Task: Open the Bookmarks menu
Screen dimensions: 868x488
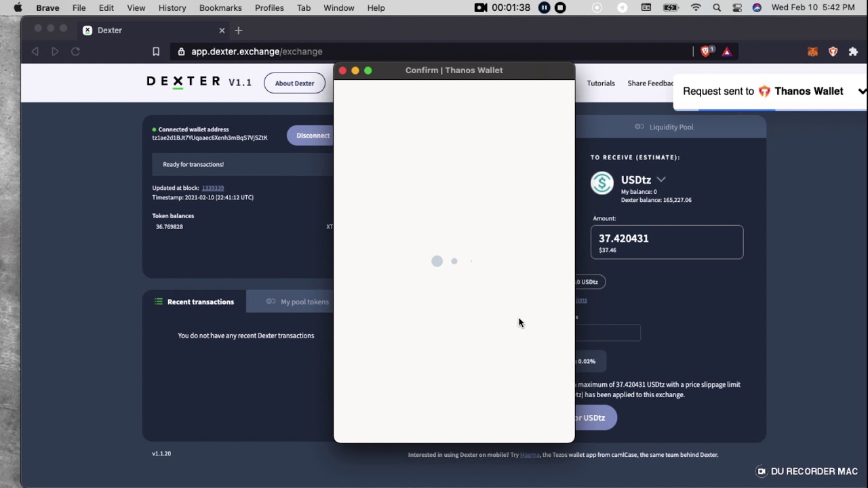Action: [220, 7]
